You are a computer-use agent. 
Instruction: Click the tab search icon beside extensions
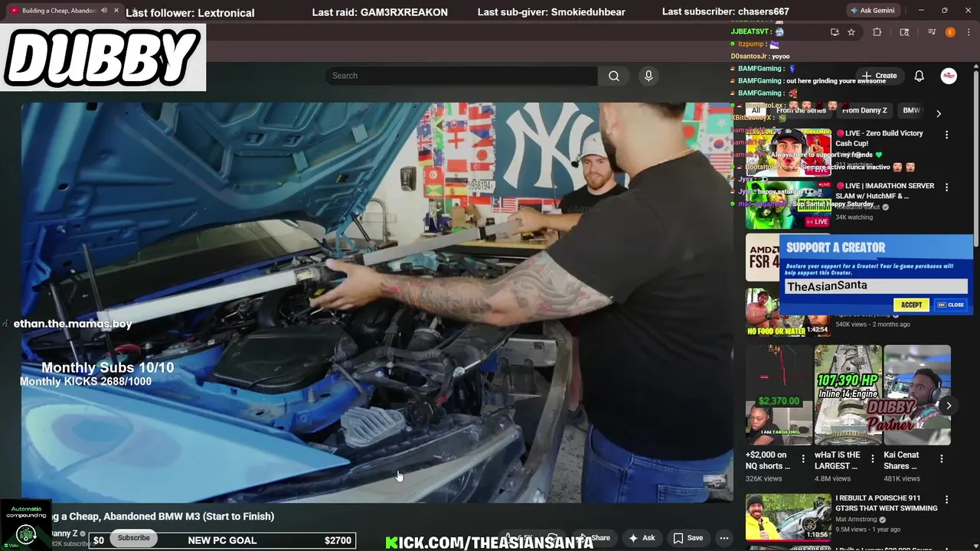coord(904,32)
